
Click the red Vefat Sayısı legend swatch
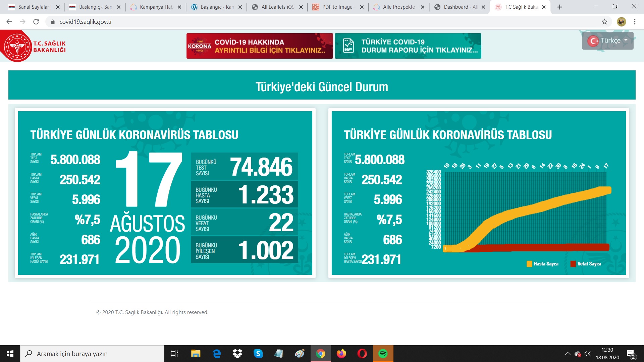573,264
